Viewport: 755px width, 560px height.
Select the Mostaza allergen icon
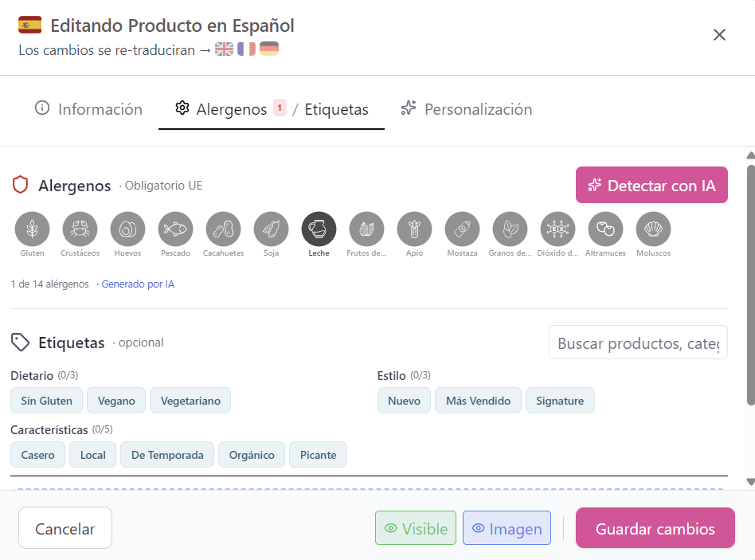(x=462, y=229)
